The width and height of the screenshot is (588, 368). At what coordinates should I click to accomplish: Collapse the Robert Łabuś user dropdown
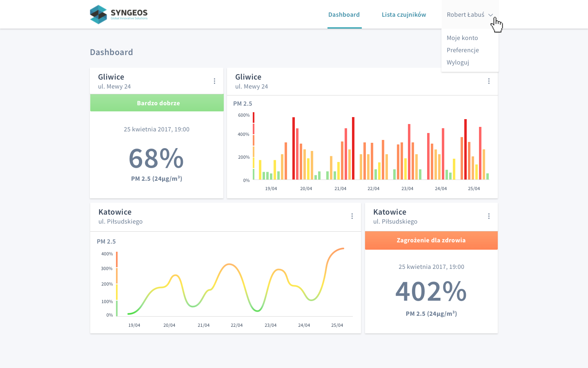pyautogui.click(x=465, y=15)
